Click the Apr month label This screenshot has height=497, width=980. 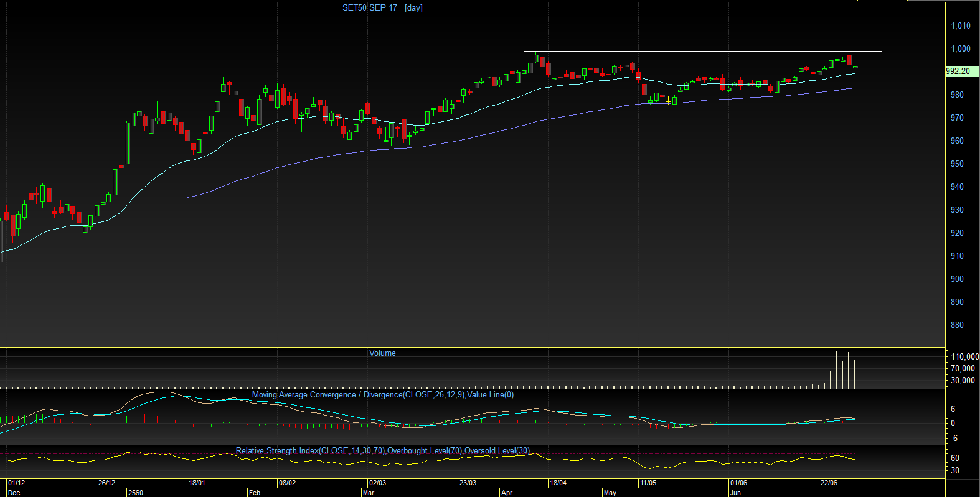coord(507,493)
